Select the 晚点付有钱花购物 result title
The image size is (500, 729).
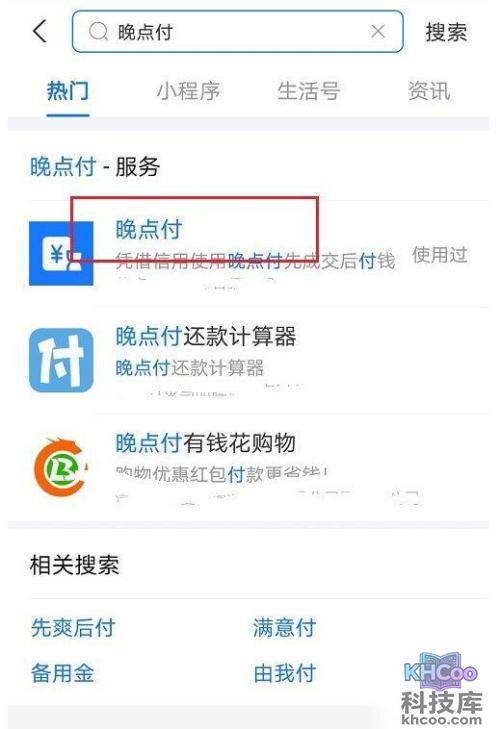tap(206, 442)
